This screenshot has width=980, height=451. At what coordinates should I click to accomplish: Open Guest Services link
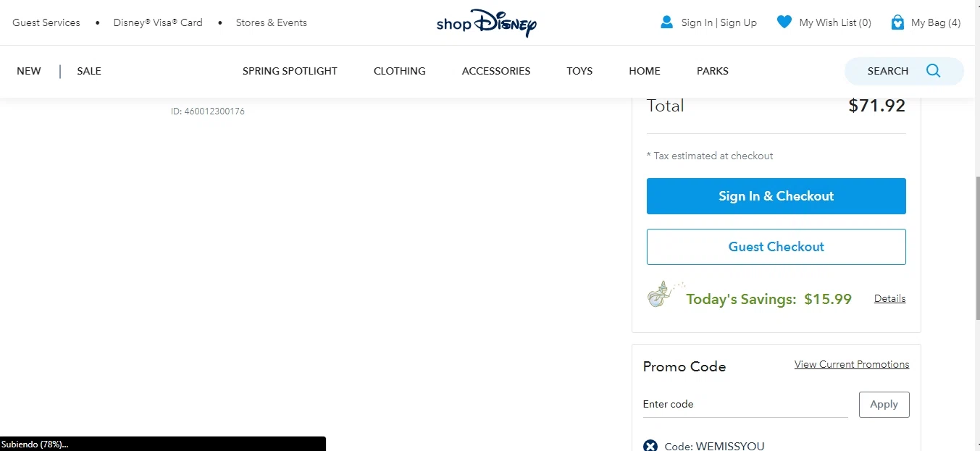pos(46,22)
